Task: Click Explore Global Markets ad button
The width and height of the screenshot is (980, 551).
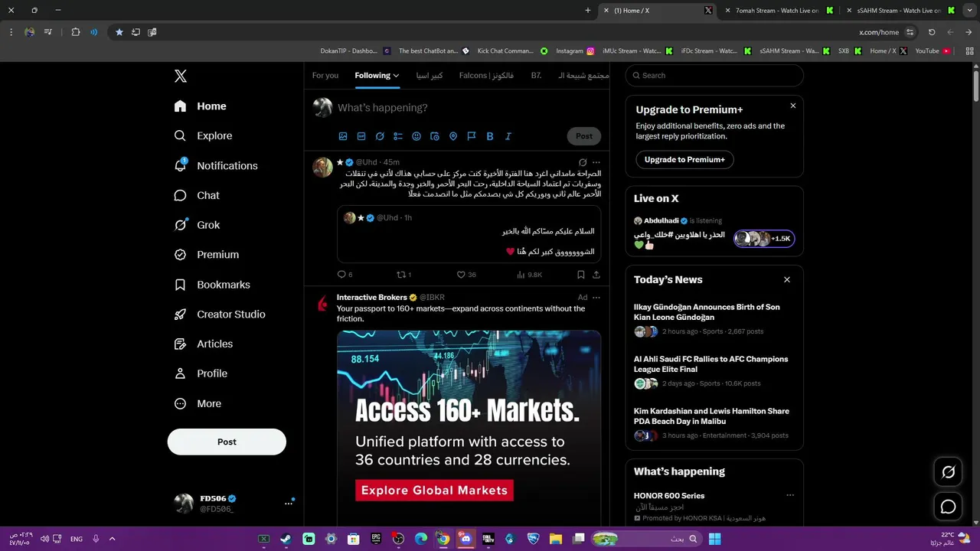Action: click(434, 491)
